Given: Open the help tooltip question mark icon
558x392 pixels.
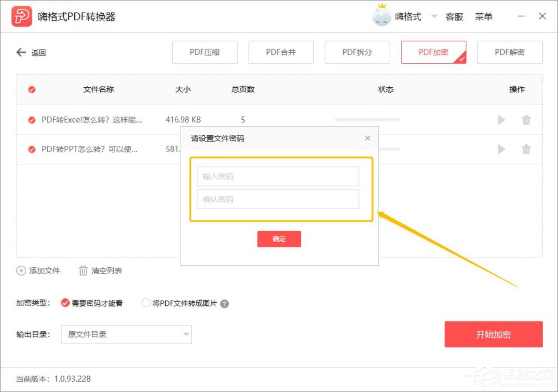Looking at the screenshot, I should coord(223,303).
